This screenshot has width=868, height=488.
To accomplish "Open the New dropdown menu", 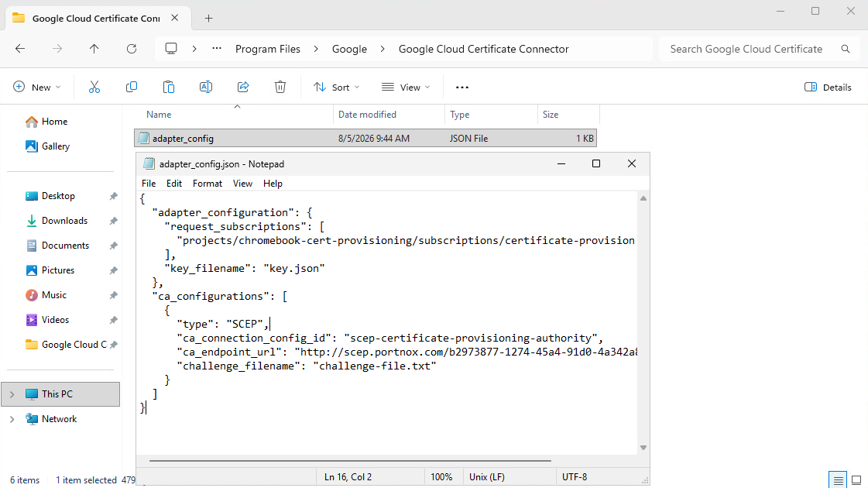I will pyautogui.click(x=36, y=87).
